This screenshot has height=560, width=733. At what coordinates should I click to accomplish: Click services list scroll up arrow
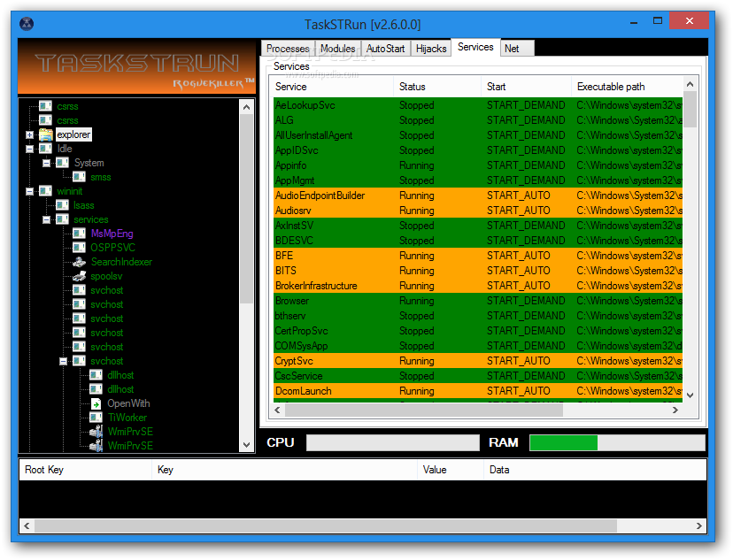point(690,85)
